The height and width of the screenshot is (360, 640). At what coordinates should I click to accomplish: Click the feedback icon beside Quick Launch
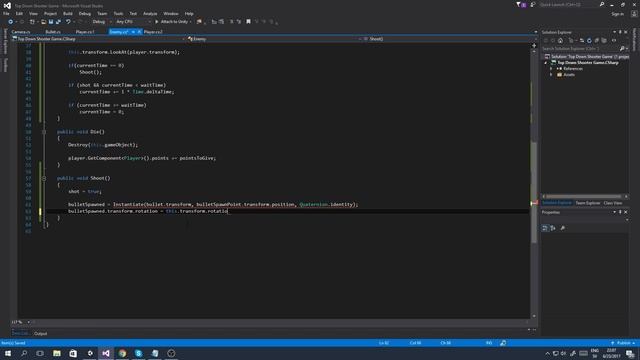click(533, 4)
